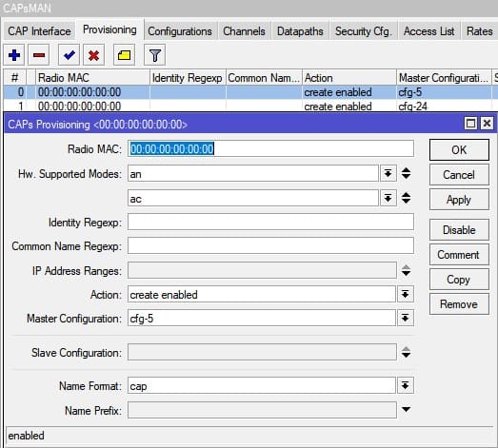Open the filter funnel icon
The width and height of the screenshot is (498, 448).
point(155,55)
